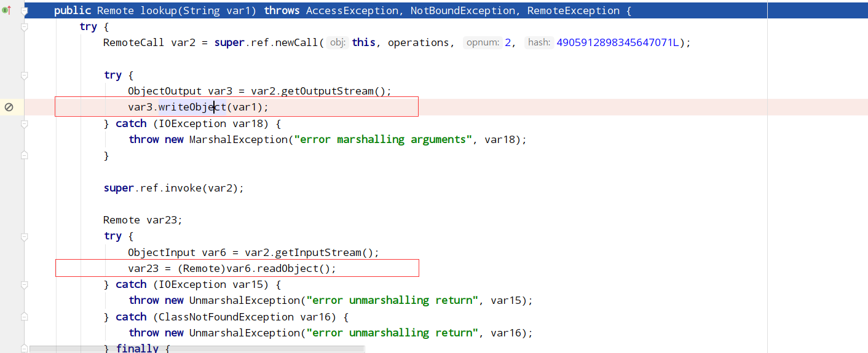Collapse the catch ClassNotFoundException var16 fold marker
868x353 pixels.
pyautogui.click(x=25, y=317)
